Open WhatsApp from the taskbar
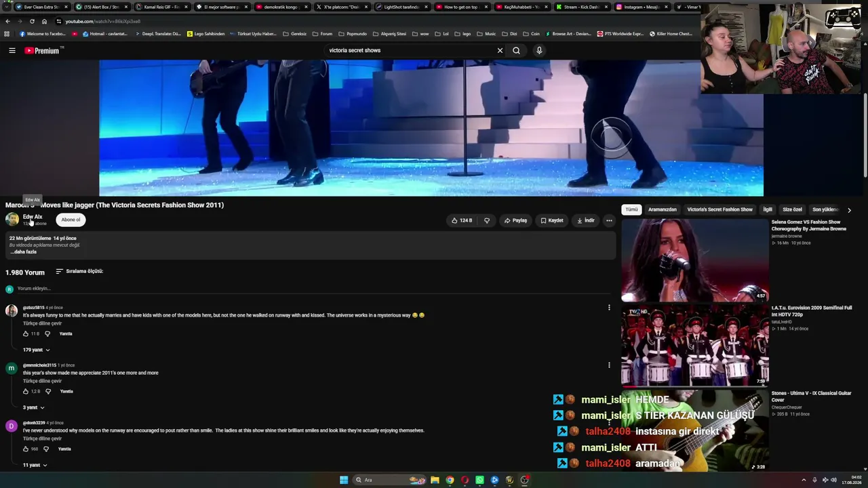This screenshot has height=488, width=868. (x=479, y=480)
